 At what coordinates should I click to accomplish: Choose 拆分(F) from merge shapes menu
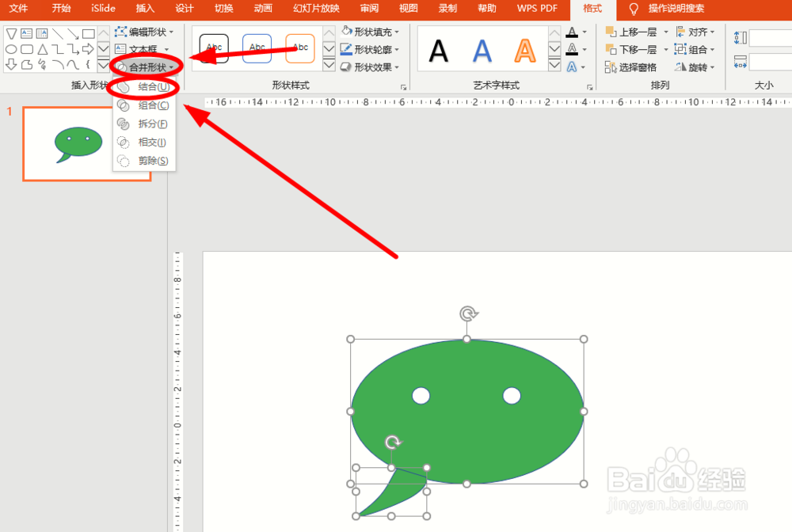[x=144, y=123]
